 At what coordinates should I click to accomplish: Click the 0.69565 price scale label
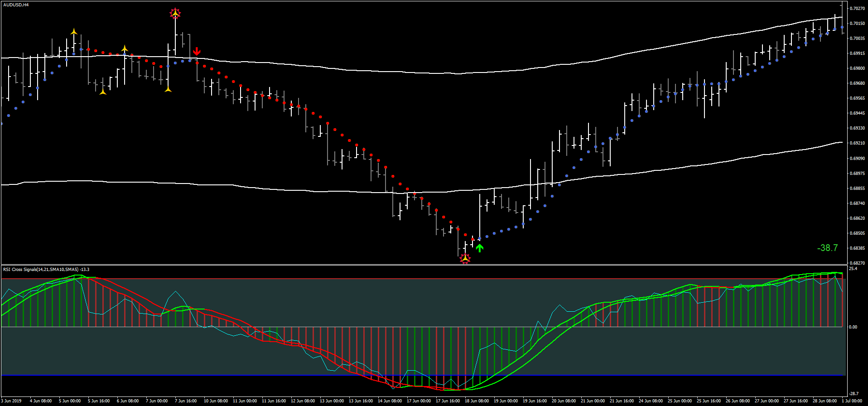click(857, 98)
